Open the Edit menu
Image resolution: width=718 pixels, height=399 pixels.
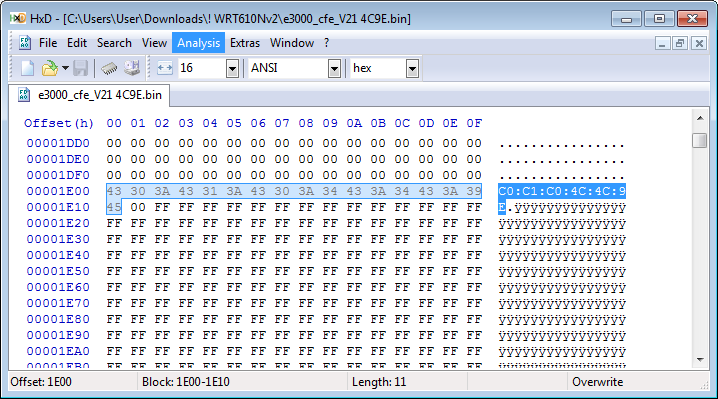[x=77, y=43]
